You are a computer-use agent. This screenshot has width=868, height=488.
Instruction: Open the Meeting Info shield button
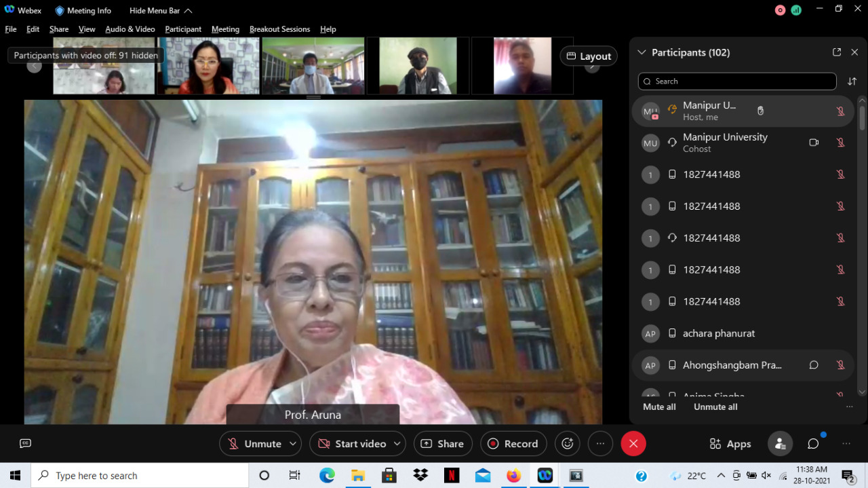tap(83, 10)
